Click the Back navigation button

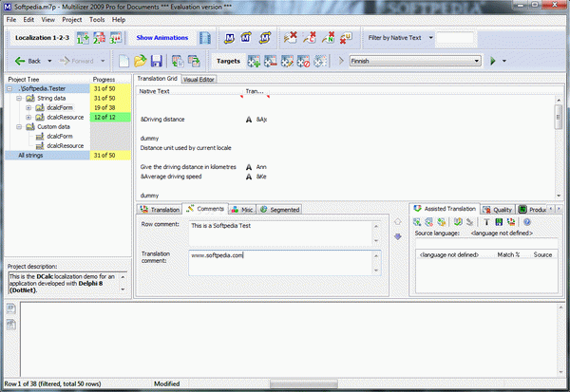click(x=28, y=61)
